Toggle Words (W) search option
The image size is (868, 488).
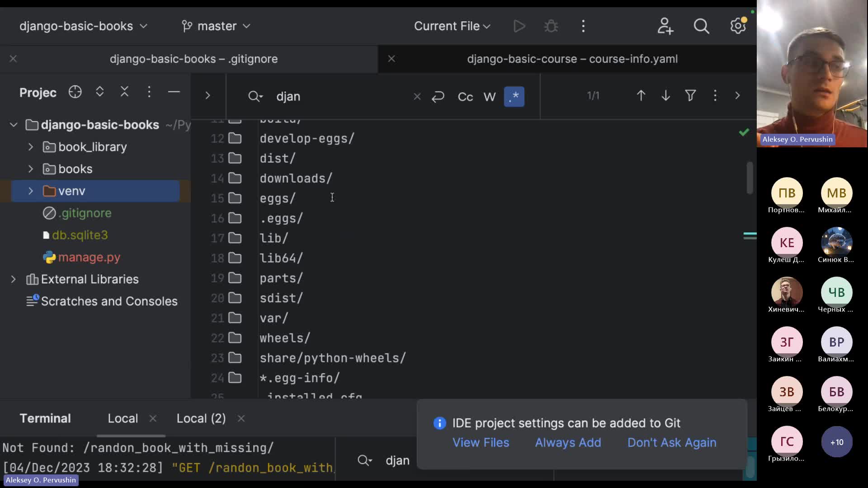tap(490, 97)
